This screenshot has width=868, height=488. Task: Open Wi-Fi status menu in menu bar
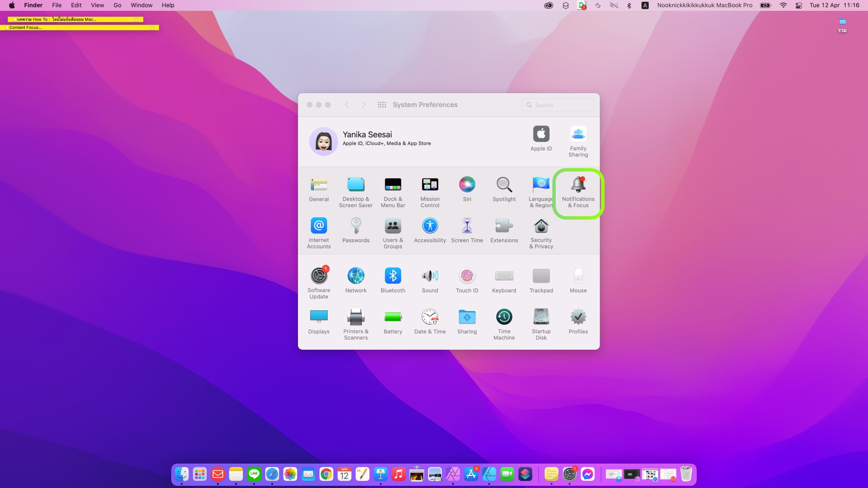[x=783, y=5]
